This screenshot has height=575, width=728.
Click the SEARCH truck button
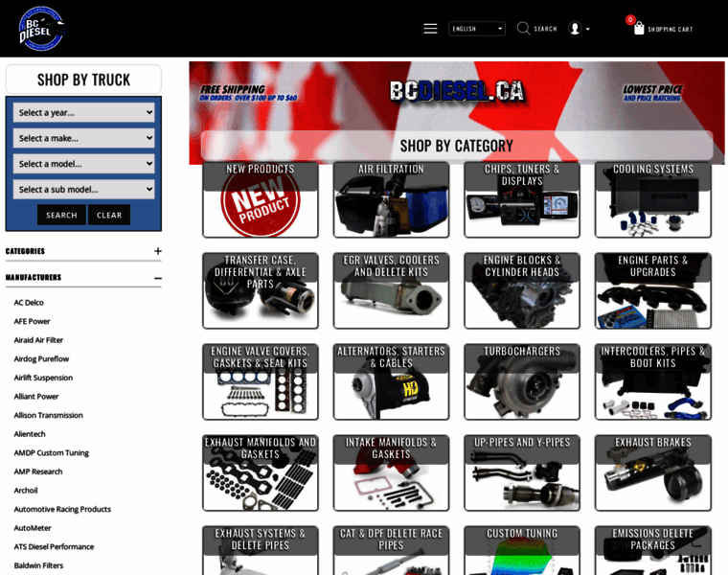pyautogui.click(x=61, y=215)
